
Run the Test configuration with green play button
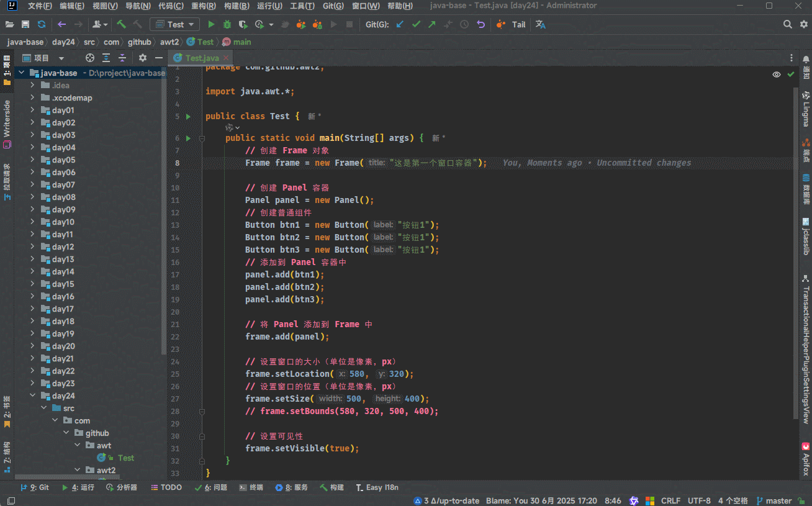click(x=211, y=24)
